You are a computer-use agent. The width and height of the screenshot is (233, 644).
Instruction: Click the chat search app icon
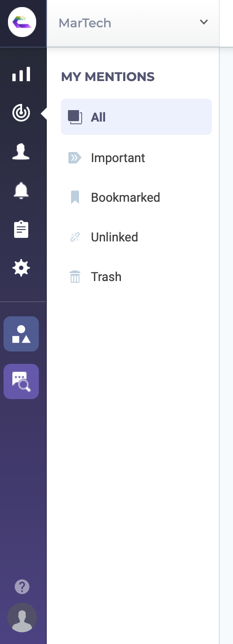point(21,381)
